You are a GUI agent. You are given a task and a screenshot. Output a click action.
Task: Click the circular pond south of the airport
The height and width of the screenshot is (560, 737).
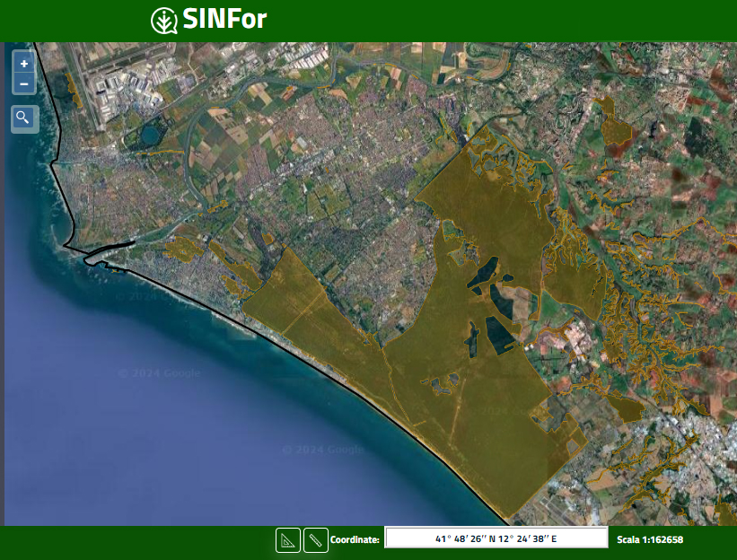point(149,135)
